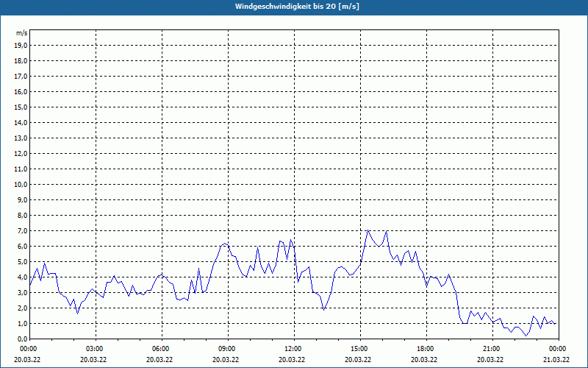
Task: Click the "20.03.22" date under 03:00
Action: tap(93, 360)
